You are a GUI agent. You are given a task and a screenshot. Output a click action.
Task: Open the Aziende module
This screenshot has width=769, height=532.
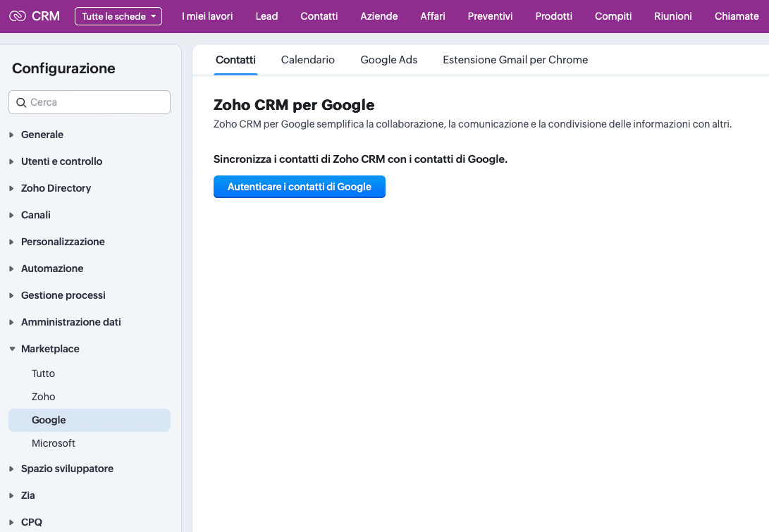(x=379, y=16)
